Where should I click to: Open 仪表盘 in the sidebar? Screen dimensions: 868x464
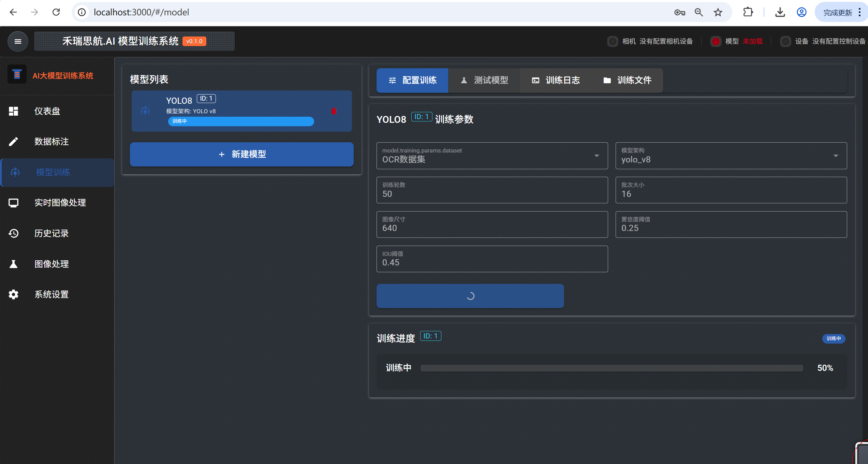(x=57, y=111)
